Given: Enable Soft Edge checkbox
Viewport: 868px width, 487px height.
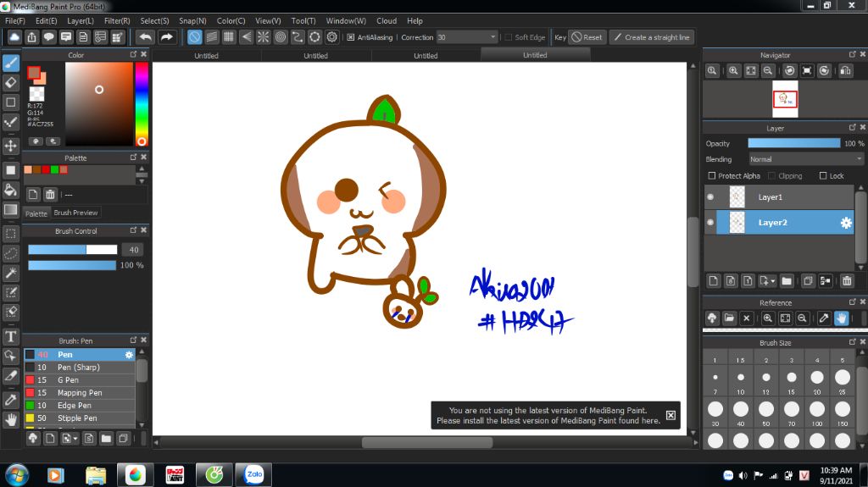Looking at the screenshot, I should tap(509, 37).
